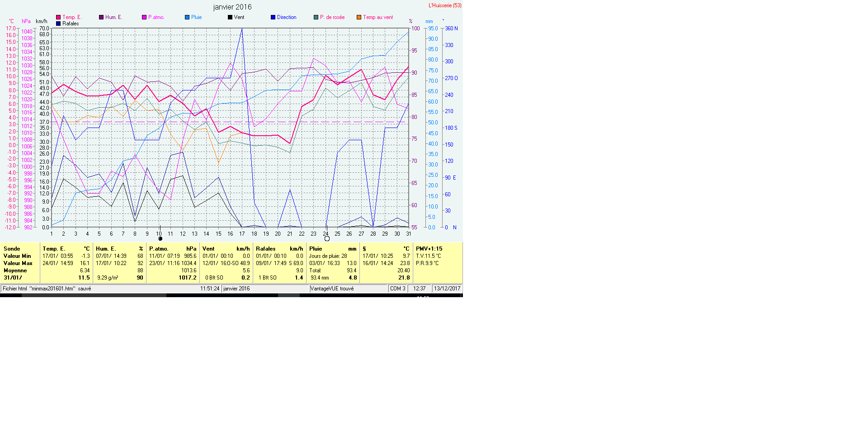Click the 'minmax201601.htm sauvé' status message
Screen dimensions: 868x422
click(47, 289)
